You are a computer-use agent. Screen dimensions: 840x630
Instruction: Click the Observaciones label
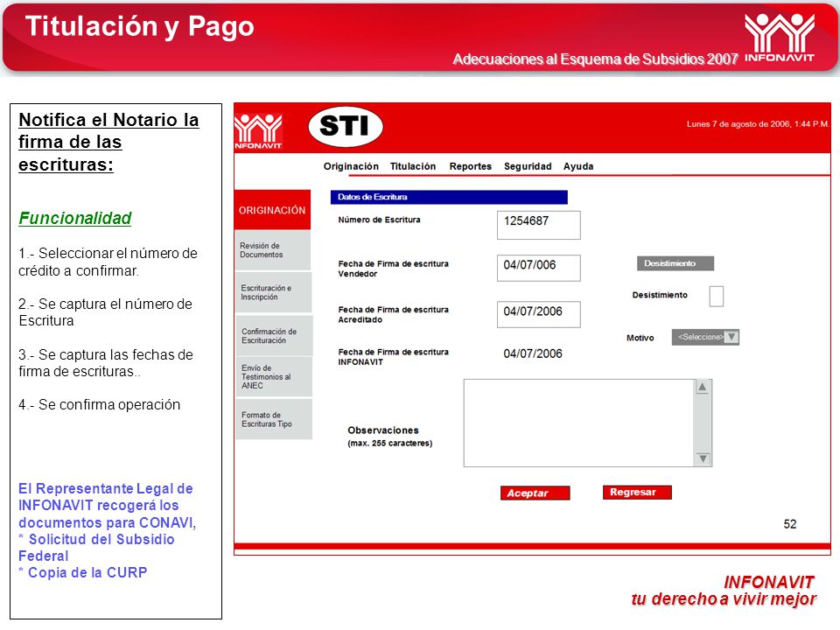pyautogui.click(x=383, y=430)
